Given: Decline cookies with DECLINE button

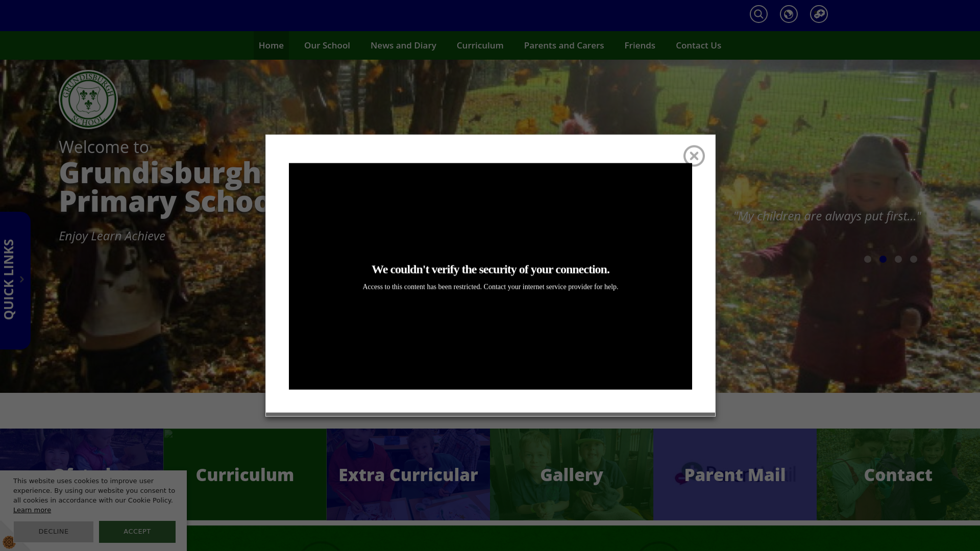Looking at the screenshot, I should click(x=54, y=532).
